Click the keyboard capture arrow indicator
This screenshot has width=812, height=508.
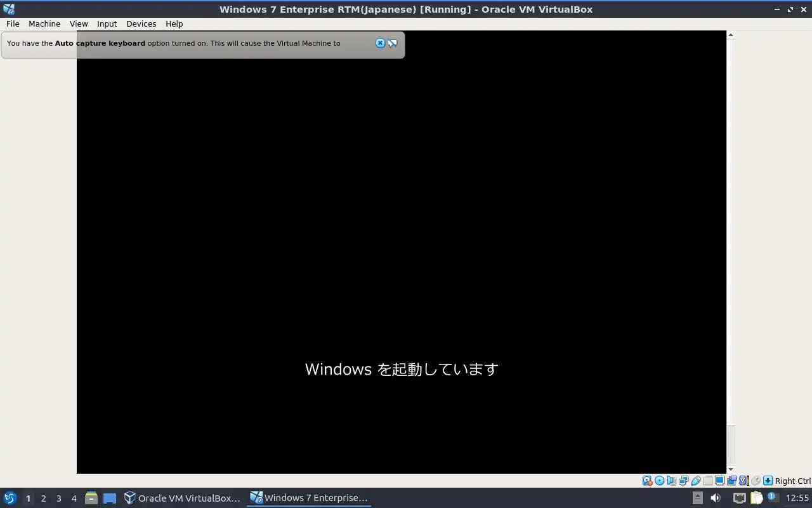[768, 481]
